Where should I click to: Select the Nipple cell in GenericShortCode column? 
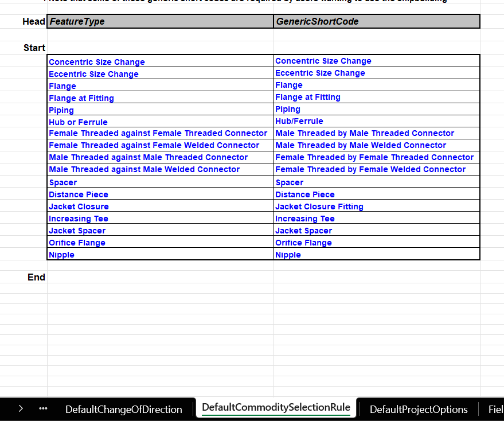(377, 254)
